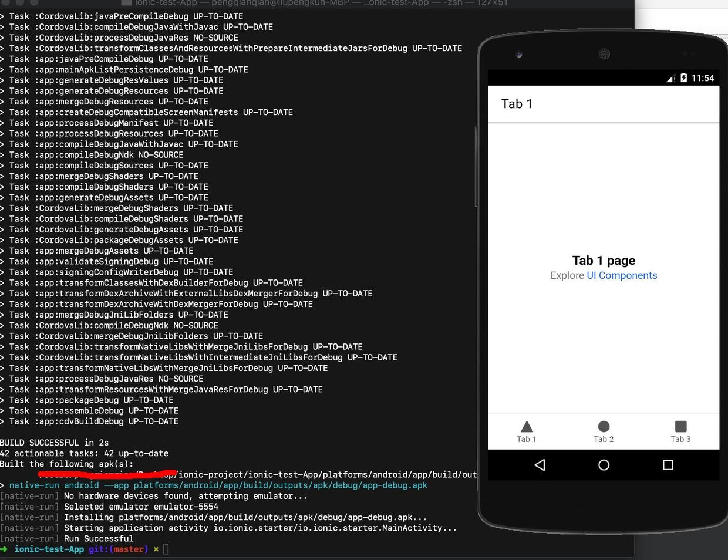The width and height of the screenshot is (728, 560).
Task: Click the ':app:validateSigningDebug' task line
Action: [107, 261]
